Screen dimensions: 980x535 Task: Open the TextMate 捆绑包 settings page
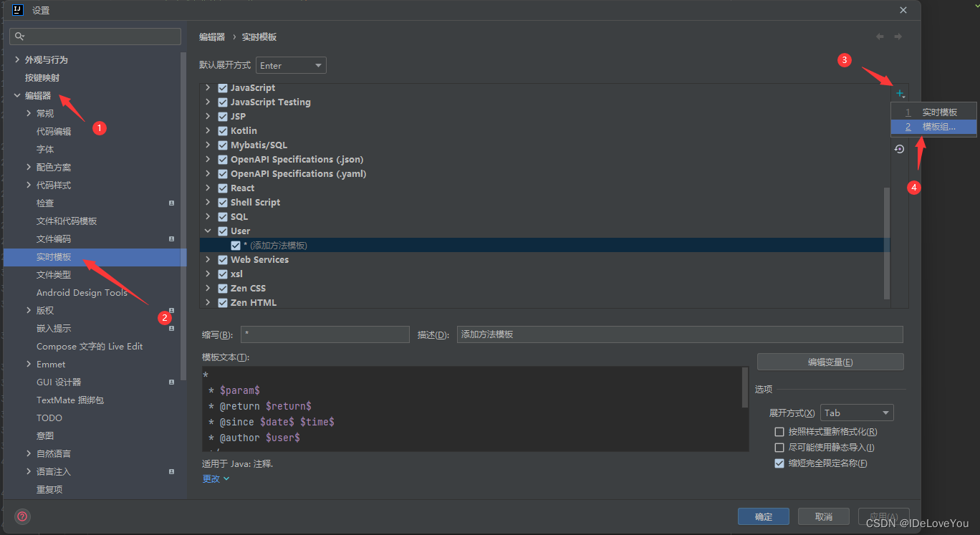coord(70,400)
